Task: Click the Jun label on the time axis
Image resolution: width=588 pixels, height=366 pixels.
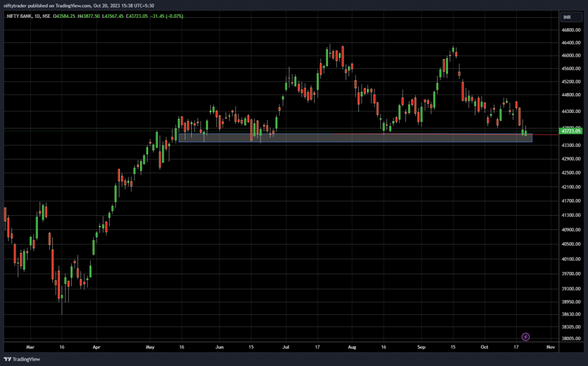Action: point(219,347)
